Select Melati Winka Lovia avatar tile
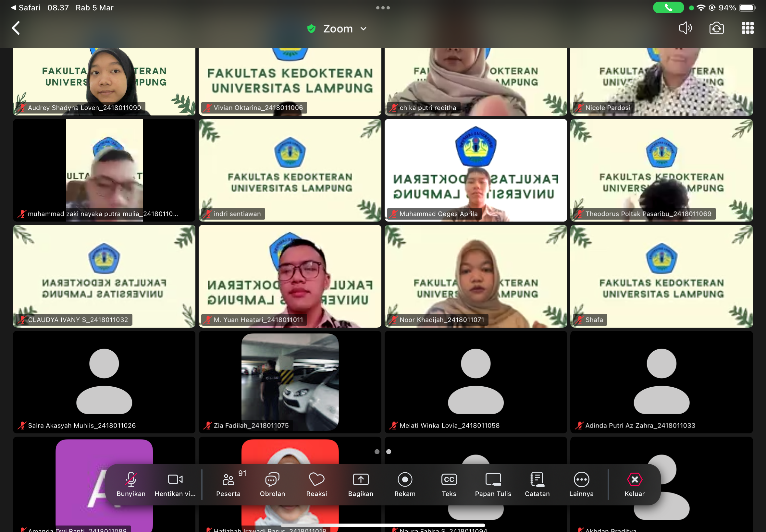766x532 pixels. (476, 382)
